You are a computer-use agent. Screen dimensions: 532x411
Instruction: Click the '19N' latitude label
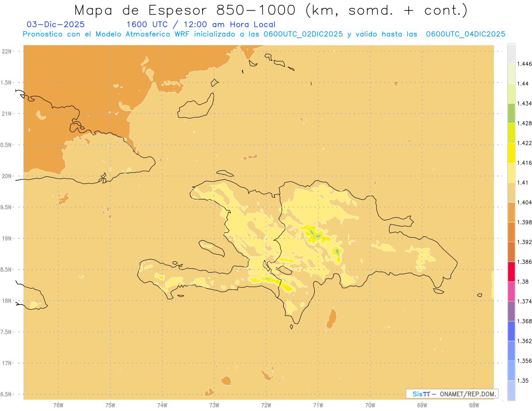pos(7,239)
